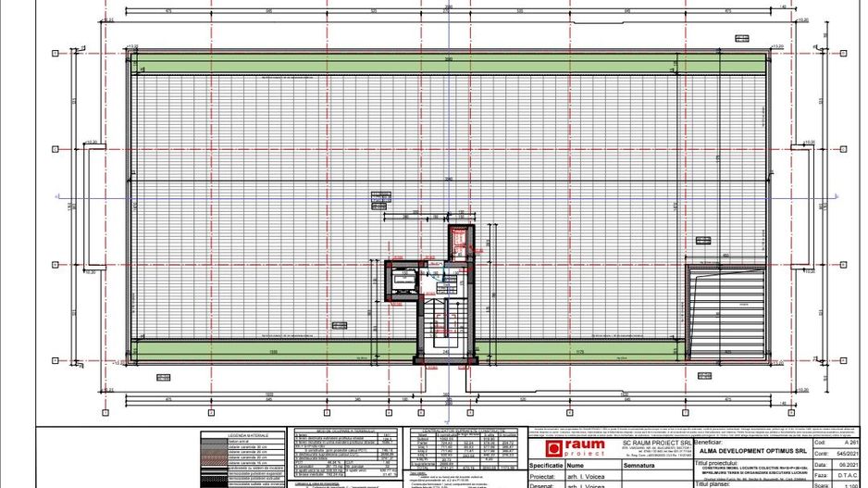Click the 'Semnatura' column header
The image size is (868, 488).
click(639, 466)
